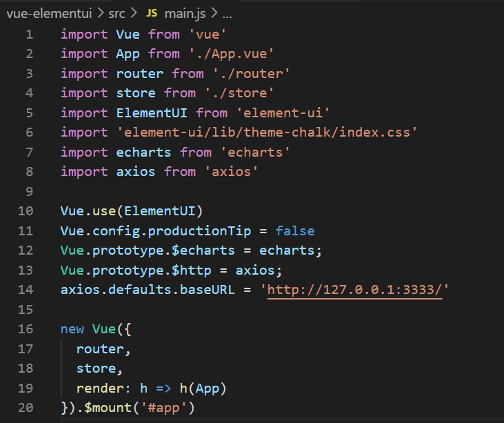Open the vue-elementui breadcrumb folder

[49, 14]
